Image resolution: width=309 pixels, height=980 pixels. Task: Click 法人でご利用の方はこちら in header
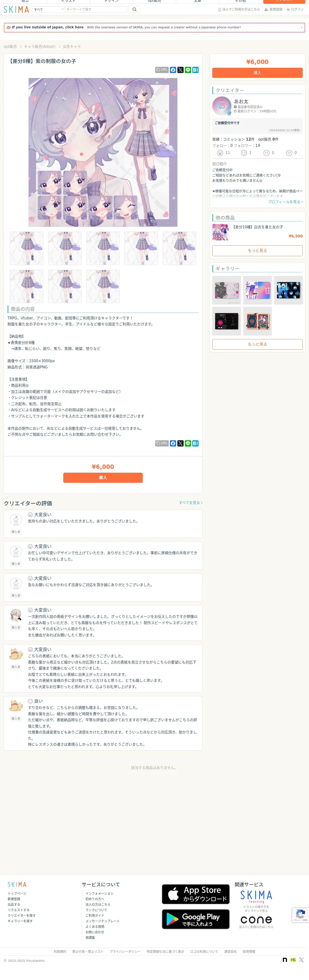239,10
